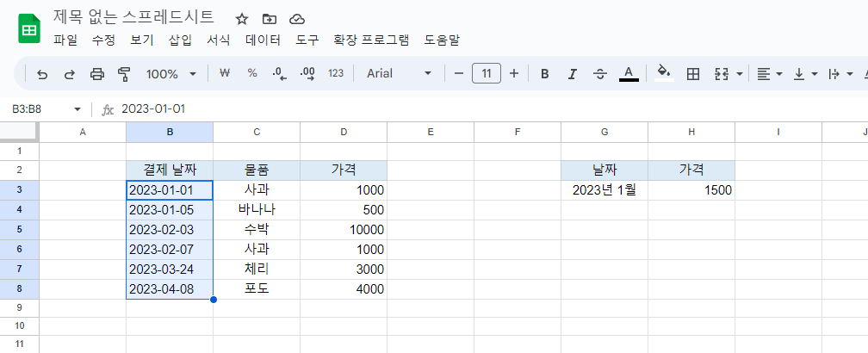Image resolution: width=868 pixels, height=353 pixels.
Task: Click cell with date 2023-02-03
Action: coord(170,230)
